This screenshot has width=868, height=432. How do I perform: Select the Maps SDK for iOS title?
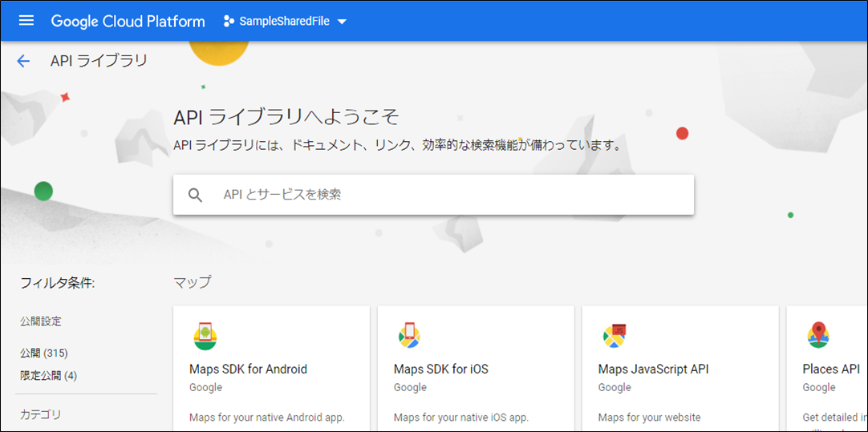[441, 369]
